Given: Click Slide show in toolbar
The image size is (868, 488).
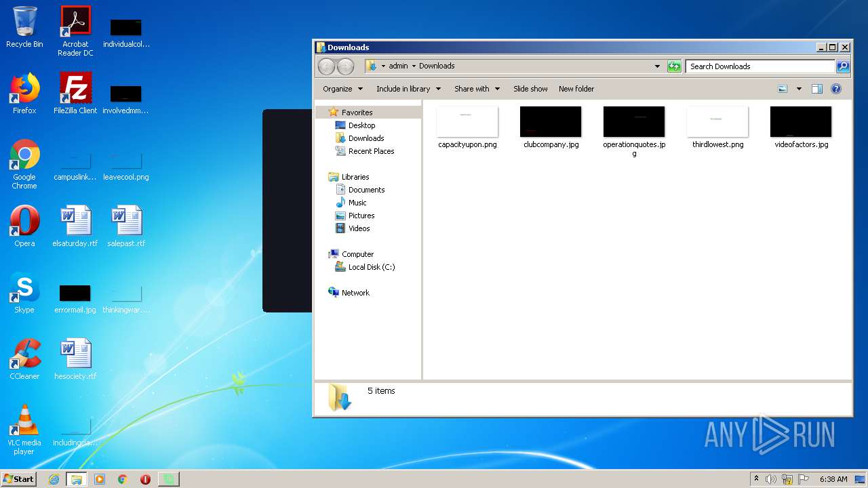Looking at the screenshot, I should pyautogui.click(x=530, y=89).
